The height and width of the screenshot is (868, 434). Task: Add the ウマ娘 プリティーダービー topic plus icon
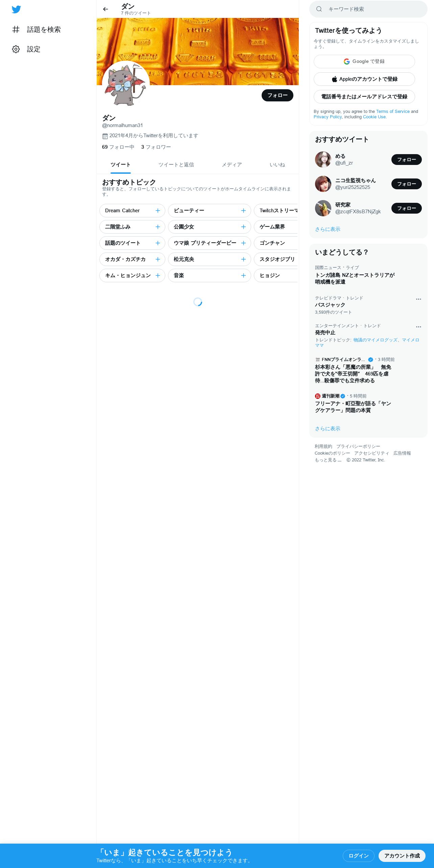[x=243, y=243]
